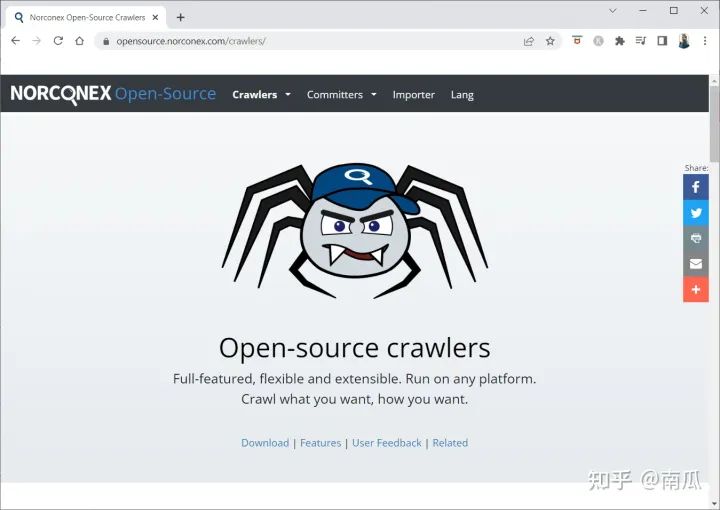
Task: Expand the Crawlers dropdown menu
Action: (261, 95)
